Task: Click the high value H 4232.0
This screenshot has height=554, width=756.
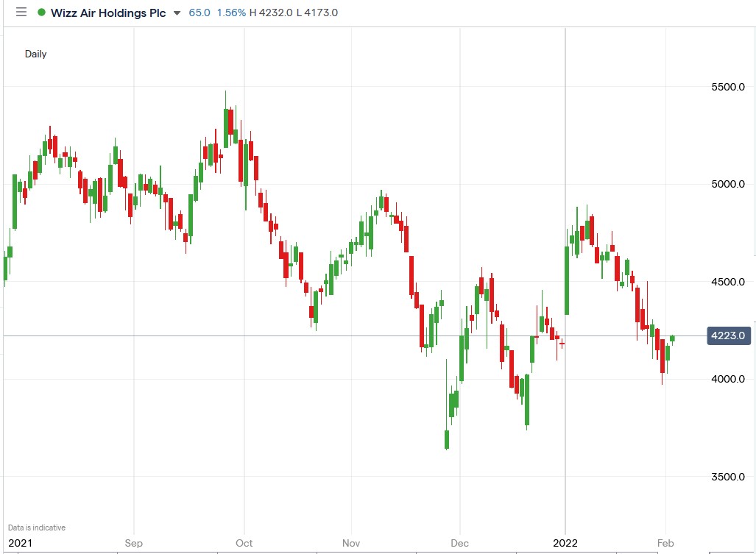Action: [269, 13]
